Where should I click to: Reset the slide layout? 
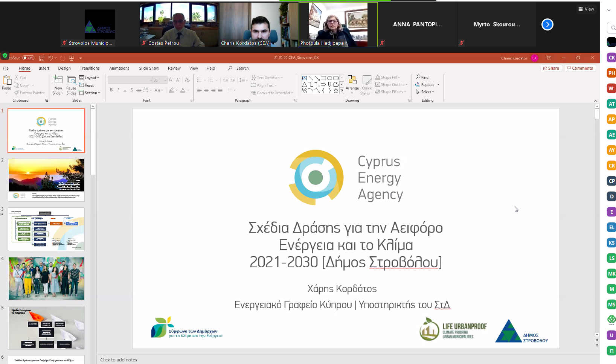point(87,85)
